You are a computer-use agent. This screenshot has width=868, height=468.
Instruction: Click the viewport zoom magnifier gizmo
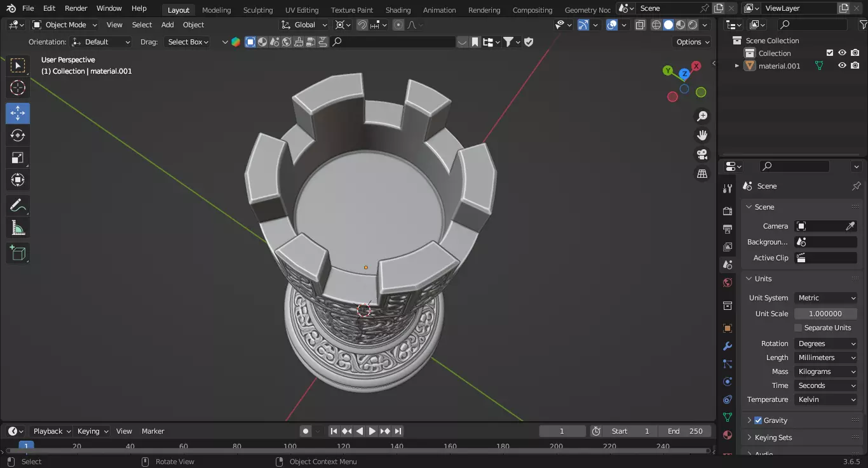point(702,116)
